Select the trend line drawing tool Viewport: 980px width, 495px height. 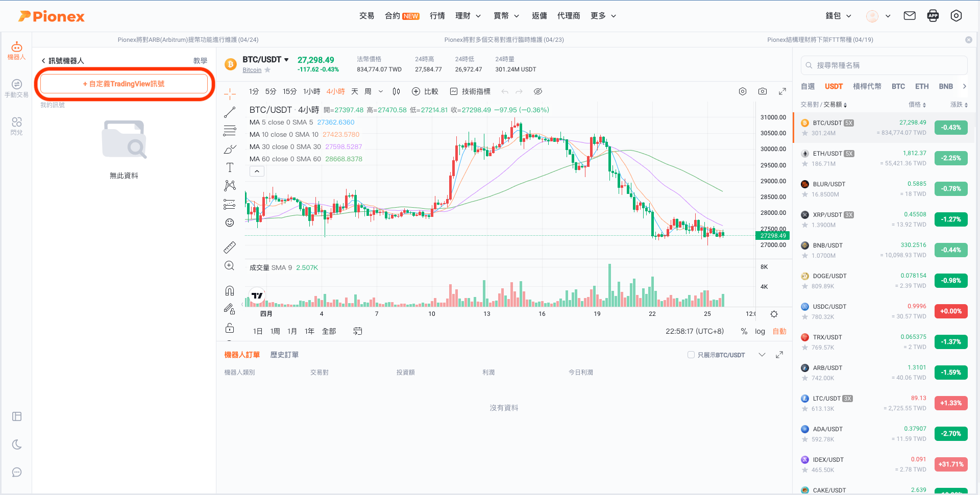[230, 112]
